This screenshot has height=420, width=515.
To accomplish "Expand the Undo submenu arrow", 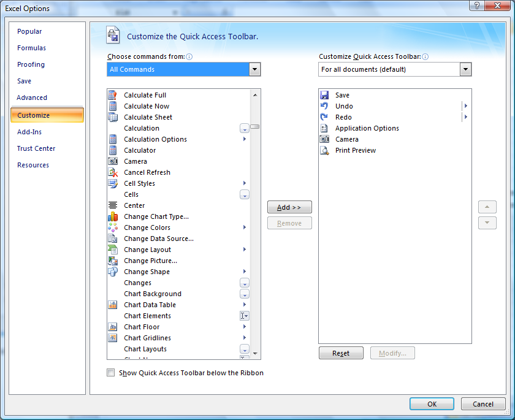I will pos(465,105).
